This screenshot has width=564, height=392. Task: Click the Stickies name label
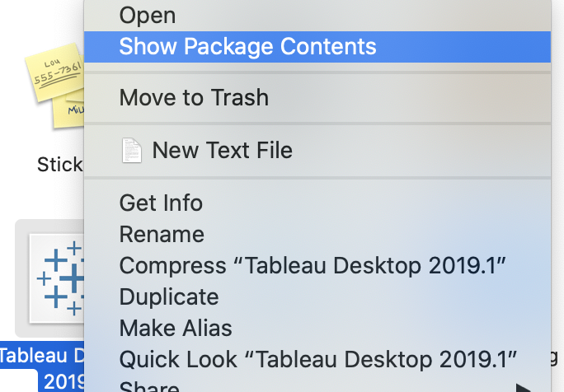60,165
